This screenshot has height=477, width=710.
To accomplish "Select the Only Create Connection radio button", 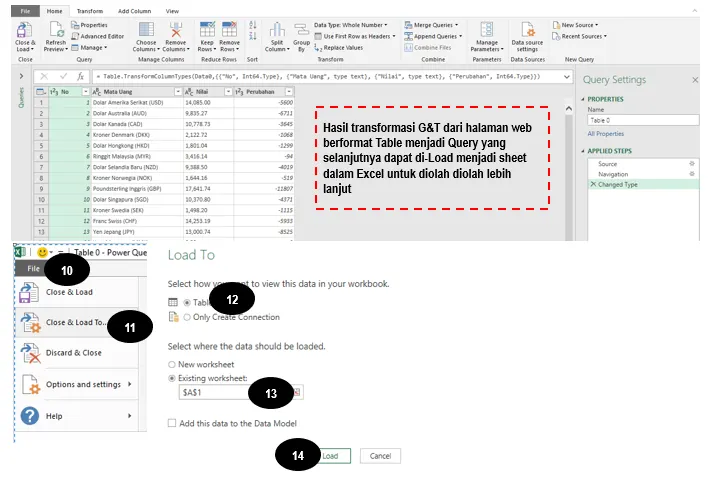I will [187, 318].
